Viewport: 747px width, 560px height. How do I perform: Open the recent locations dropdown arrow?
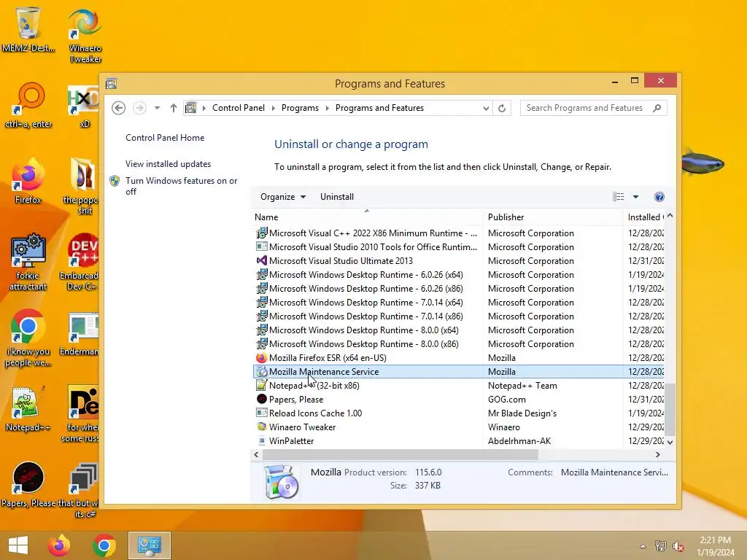pyautogui.click(x=157, y=108)
